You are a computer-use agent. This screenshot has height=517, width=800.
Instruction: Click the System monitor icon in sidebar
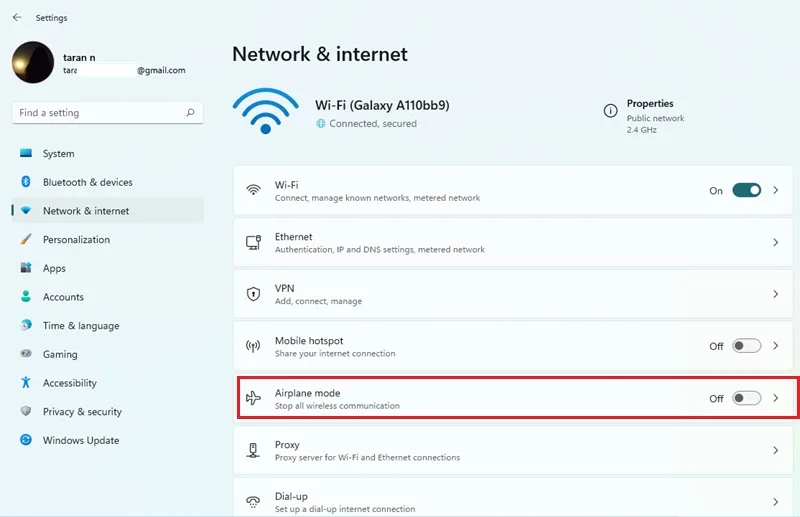(26, 153)
